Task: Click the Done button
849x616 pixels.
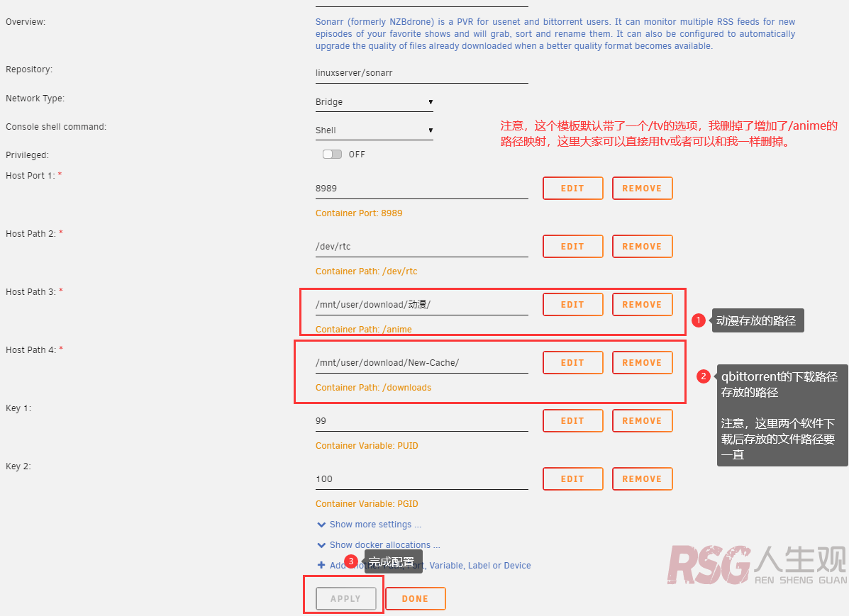Action: tap(416, 599)
